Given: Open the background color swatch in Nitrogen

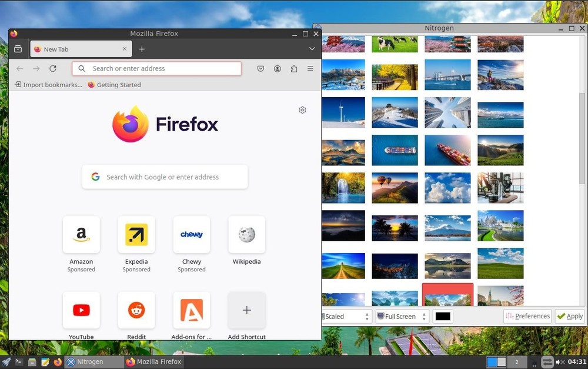Looking at the screenshot, I should coord(442,316).
